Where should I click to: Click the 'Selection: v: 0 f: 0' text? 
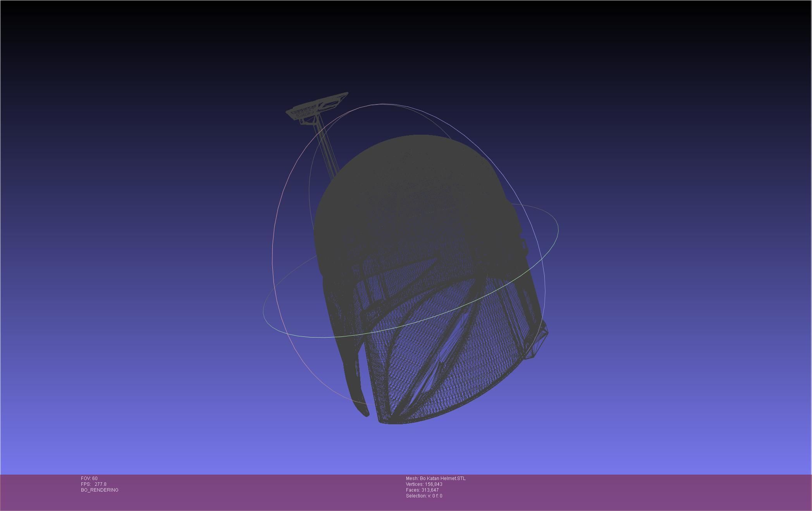point(424,496)
